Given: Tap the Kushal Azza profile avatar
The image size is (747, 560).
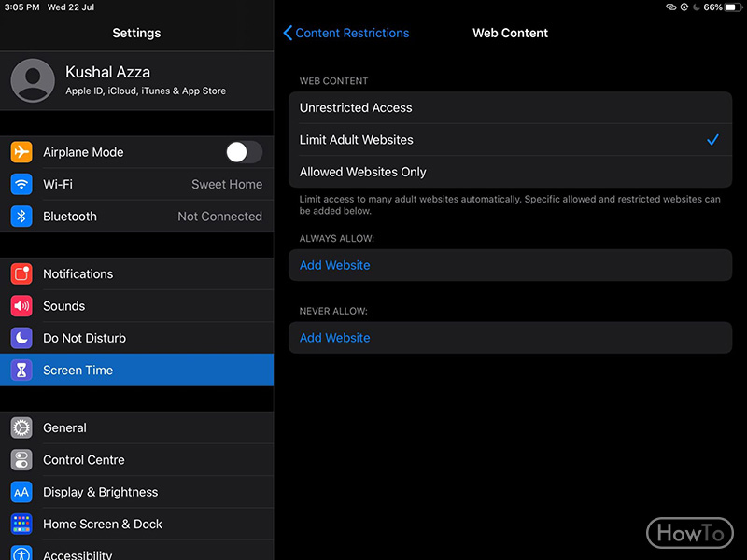Looking at the screenshot, I should click(33, 80).
